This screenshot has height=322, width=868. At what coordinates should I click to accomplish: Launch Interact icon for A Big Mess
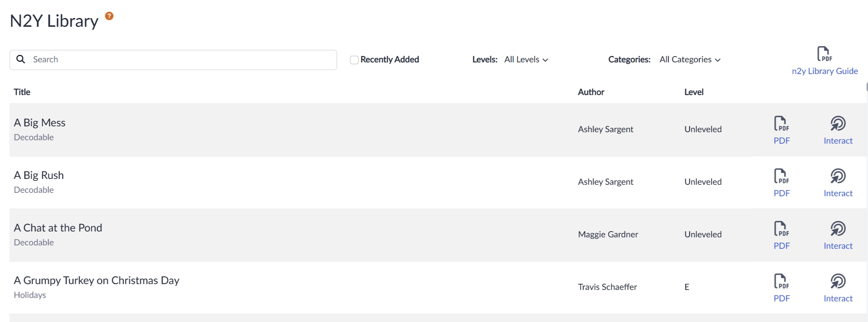pos(838,123)
